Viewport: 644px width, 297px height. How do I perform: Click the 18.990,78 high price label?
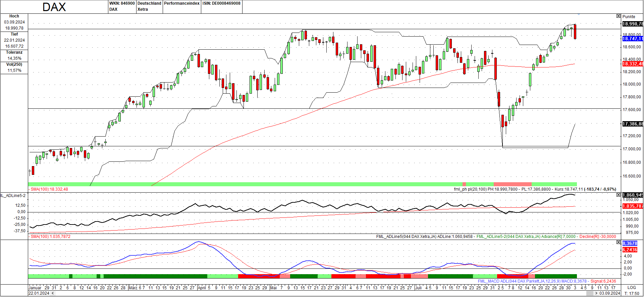[633, 24]
